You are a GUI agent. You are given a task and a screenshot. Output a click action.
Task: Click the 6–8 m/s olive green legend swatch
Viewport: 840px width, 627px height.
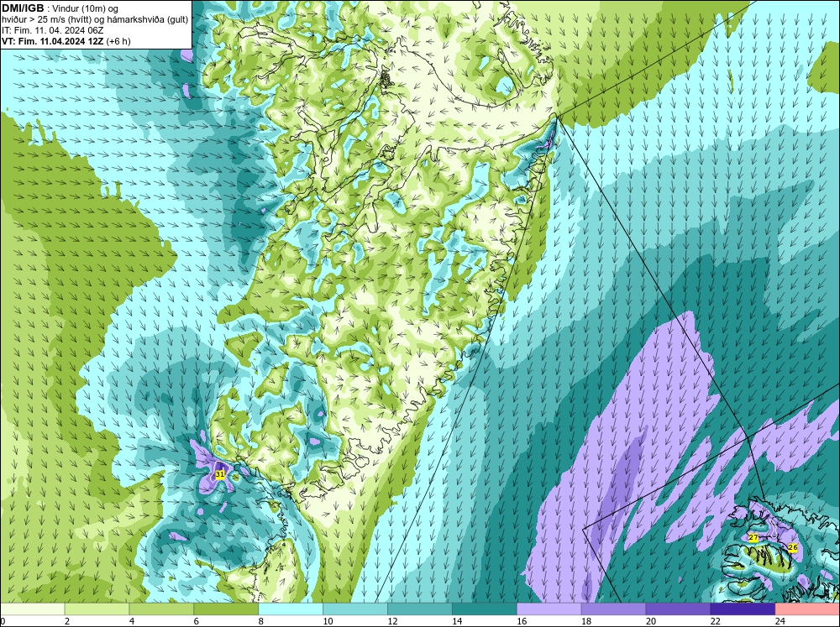[x=226, y=609]
